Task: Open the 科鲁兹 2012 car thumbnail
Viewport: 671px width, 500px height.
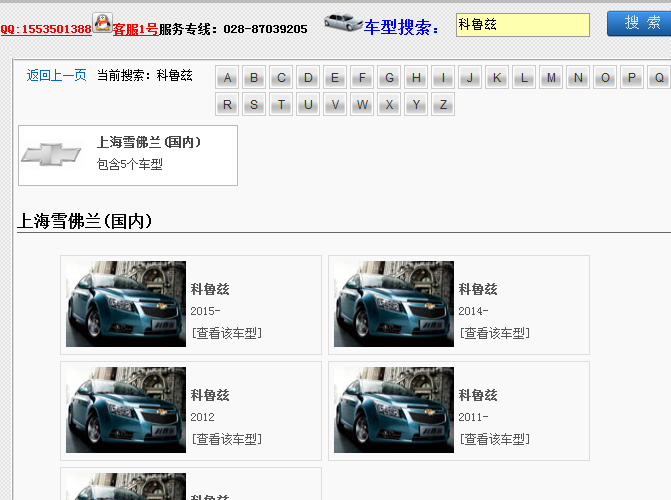Action: point(126,410)
